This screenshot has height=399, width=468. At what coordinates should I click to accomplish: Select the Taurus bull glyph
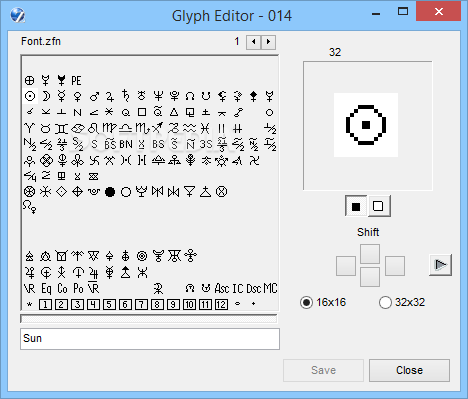click(46, 128)
